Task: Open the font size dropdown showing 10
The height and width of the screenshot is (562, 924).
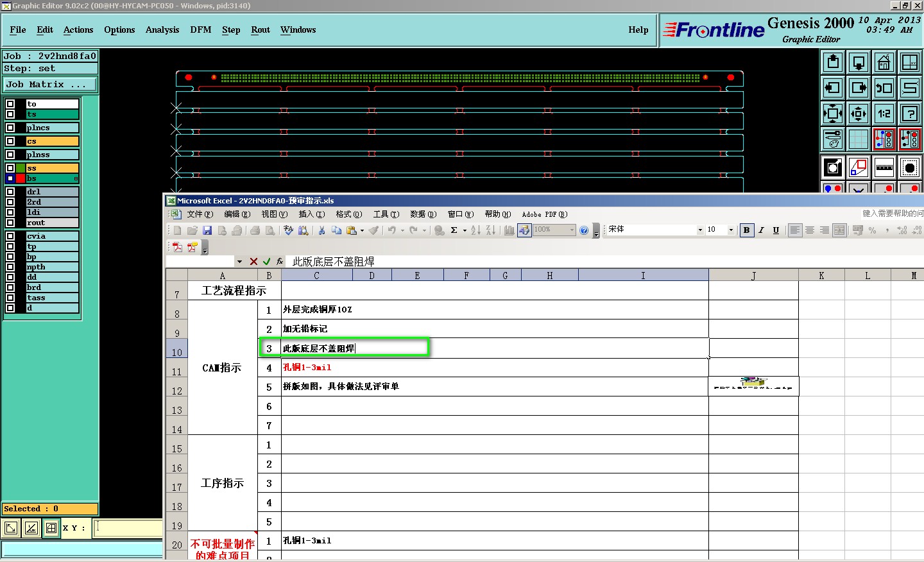Action: [731, 230]
